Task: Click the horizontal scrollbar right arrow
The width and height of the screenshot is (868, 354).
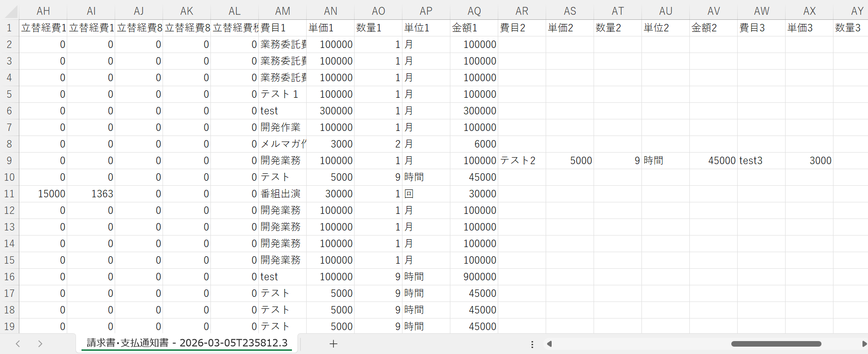Action: [864, 344]
